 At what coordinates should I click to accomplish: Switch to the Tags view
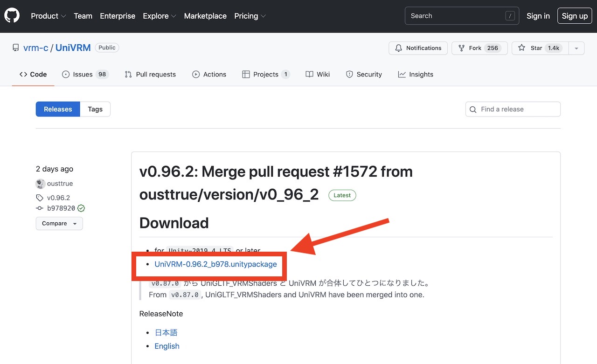click(x=95, y=109)
